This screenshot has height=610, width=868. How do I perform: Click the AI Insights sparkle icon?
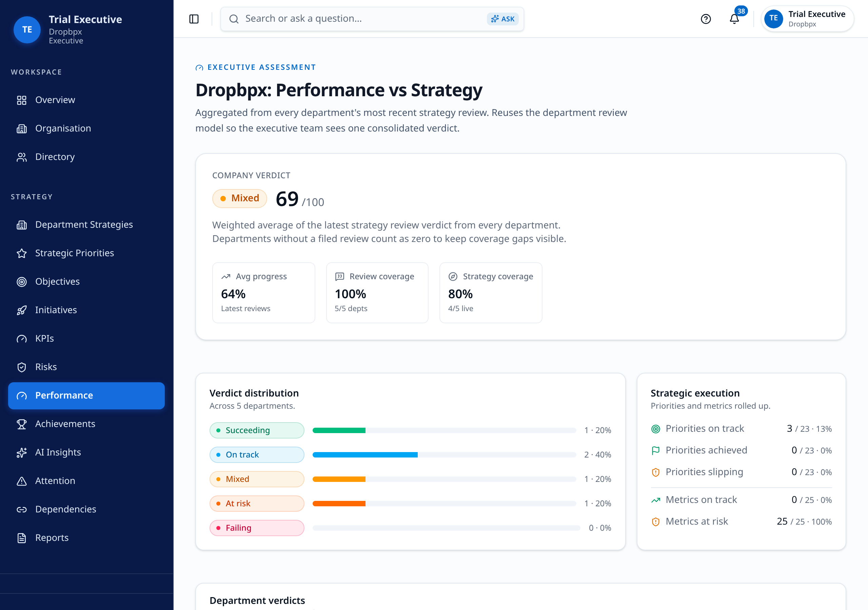point(22,452)
